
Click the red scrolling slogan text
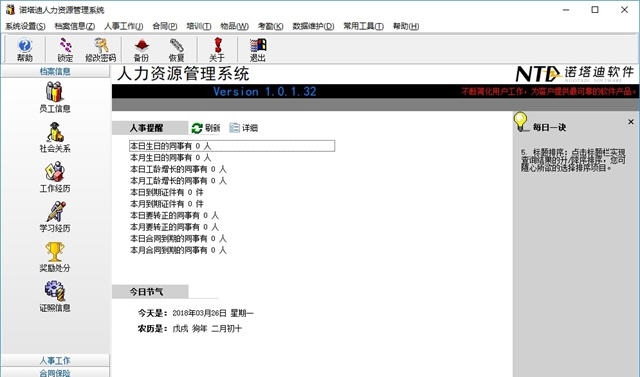[x=549, y=91]
